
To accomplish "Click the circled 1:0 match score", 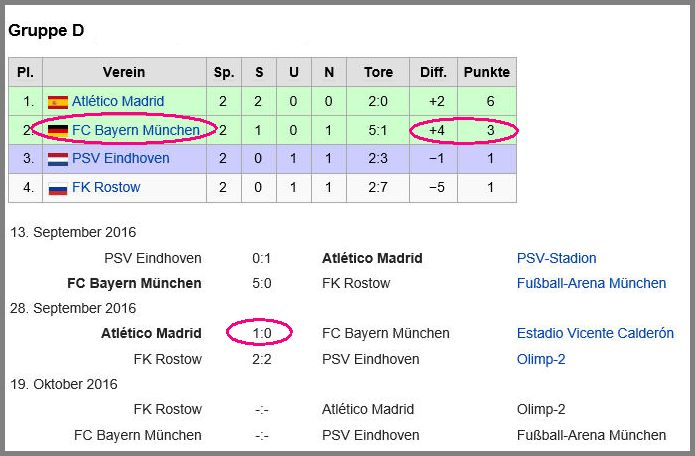I will (262, 333).
